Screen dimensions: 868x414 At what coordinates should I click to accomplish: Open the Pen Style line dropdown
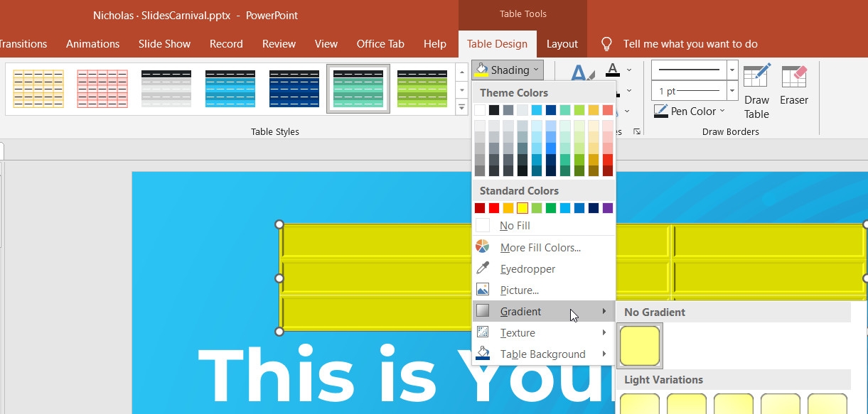tap(732, 70)
